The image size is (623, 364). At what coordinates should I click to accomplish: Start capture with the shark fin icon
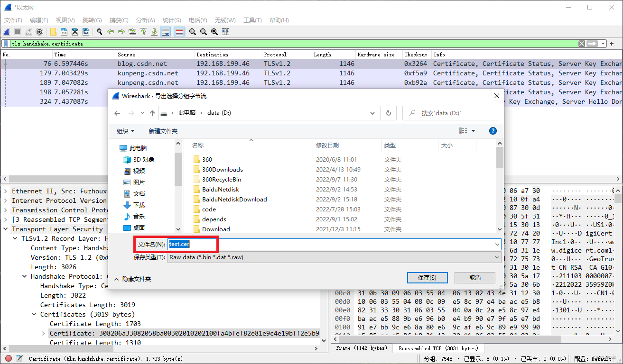[x=7, y=32]
